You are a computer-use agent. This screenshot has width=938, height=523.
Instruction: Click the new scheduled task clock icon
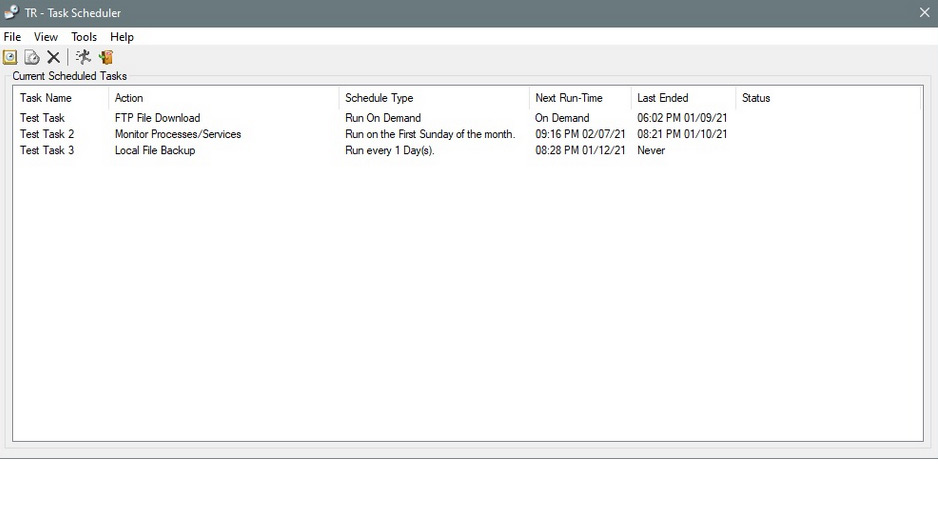(x=10, y=57)
